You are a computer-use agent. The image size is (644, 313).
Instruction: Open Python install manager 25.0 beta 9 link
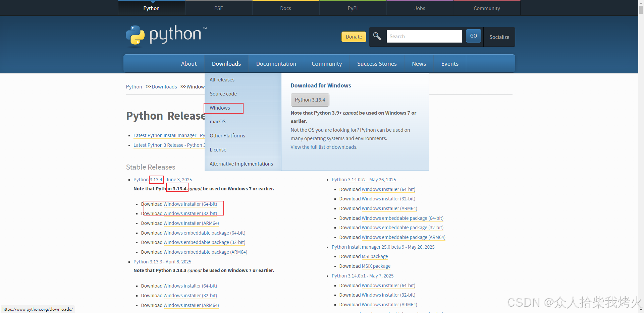[383, 247]
